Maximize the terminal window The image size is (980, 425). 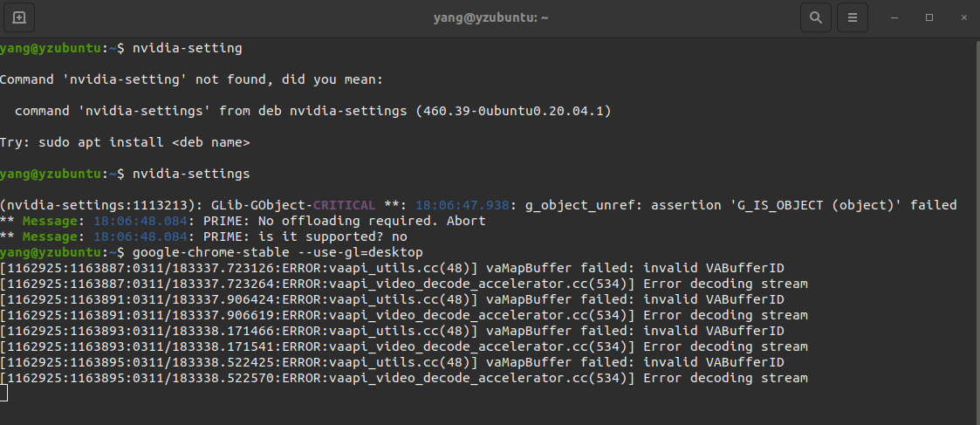(x=929, y=17)
